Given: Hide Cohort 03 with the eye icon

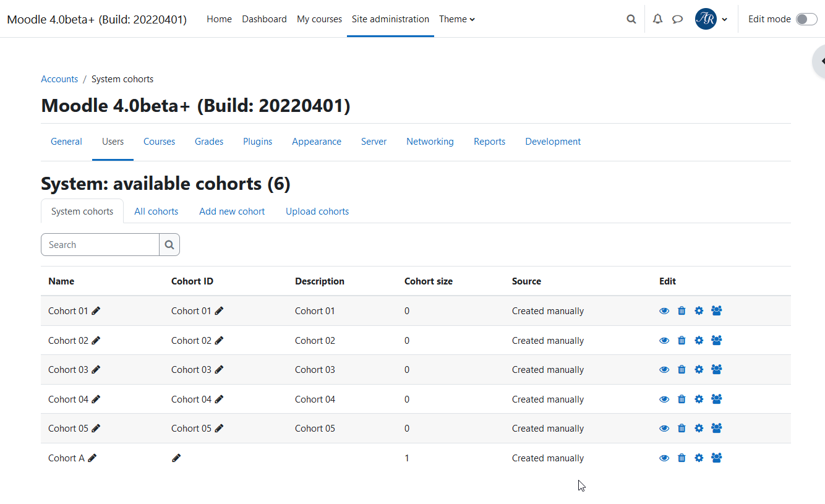Looking at the screenshot, I should pyautogui.click(x=664, y=370).
